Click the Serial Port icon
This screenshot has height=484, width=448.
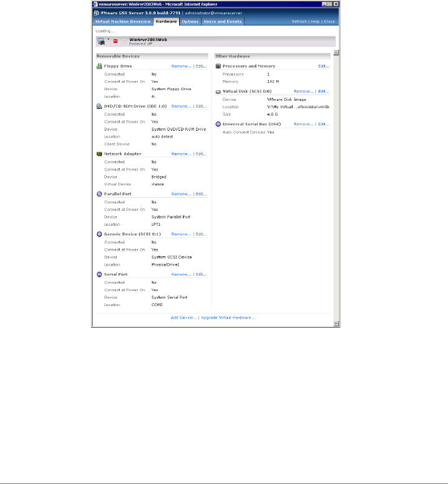click(x=99, y=274)
